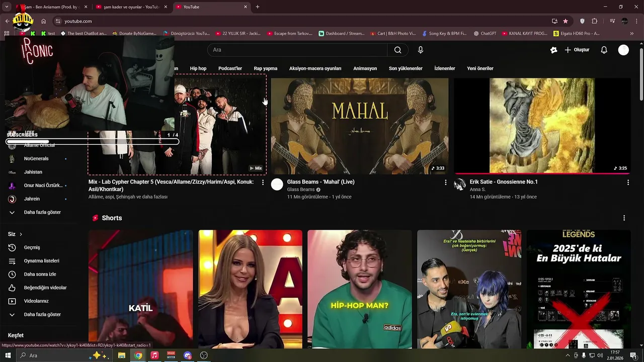The image size is (644, 362).
Task: Bookmark page with star icon
Action: [x=566, y=21]
